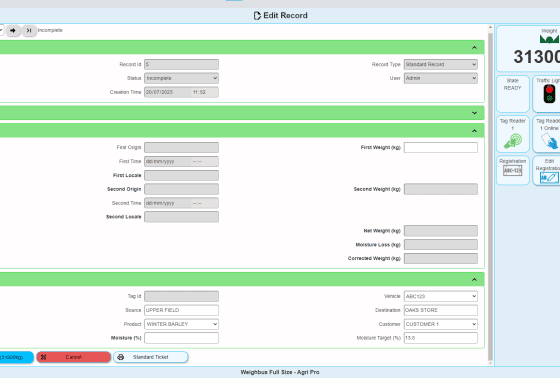Collapse the record details green section
Image resolution: width=560 pixels, height=378 pixels.
pyautogui.click(x=474, y=48)
